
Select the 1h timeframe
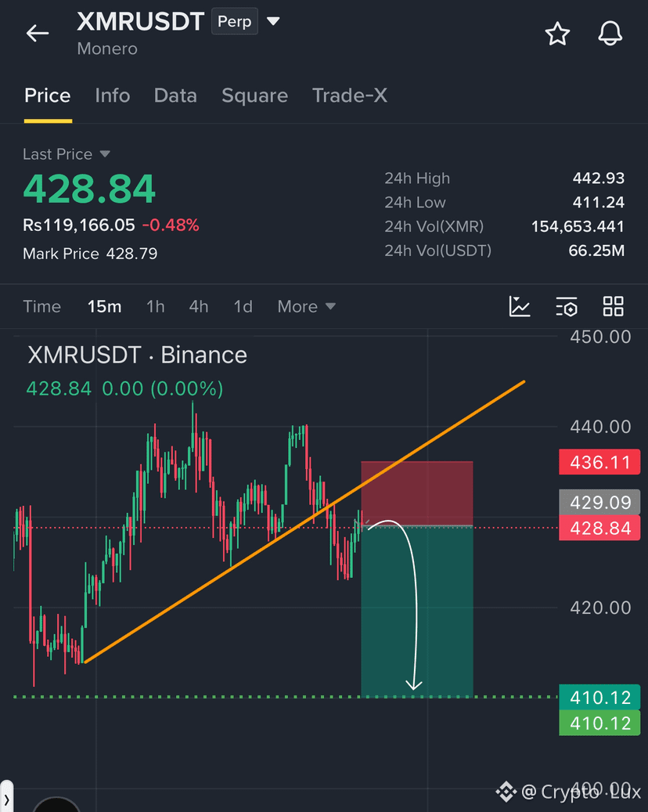click(155, 307)
